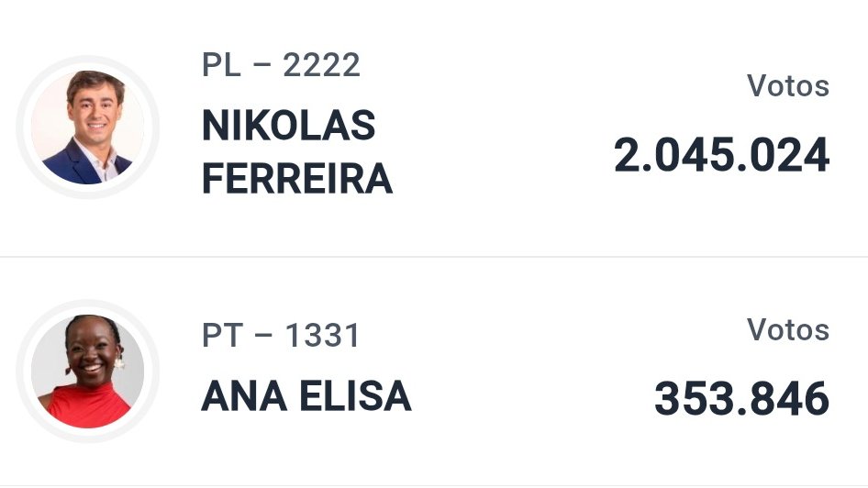Click the Votos label above 353.846
868x488 pixels.
point(788,329)
